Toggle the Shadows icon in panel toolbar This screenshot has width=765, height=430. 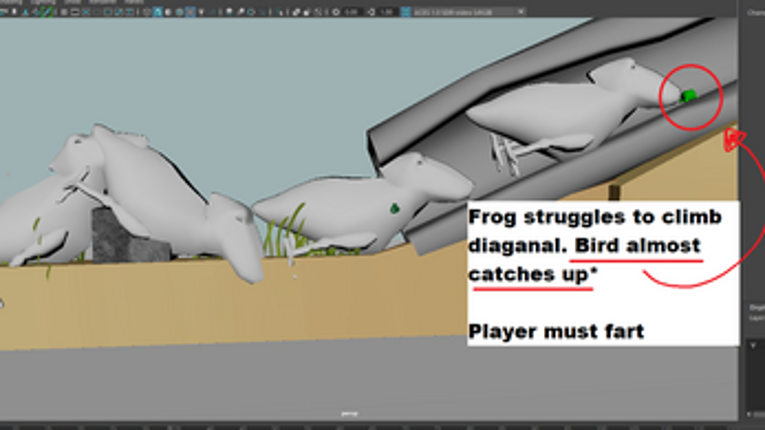(x=213, y=12)
